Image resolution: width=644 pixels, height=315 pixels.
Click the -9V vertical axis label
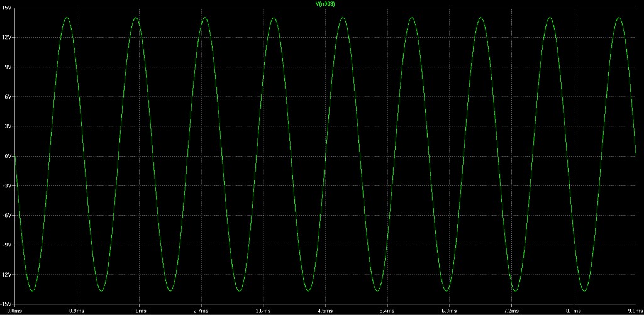pyautogui.click(x=9, y=245)
